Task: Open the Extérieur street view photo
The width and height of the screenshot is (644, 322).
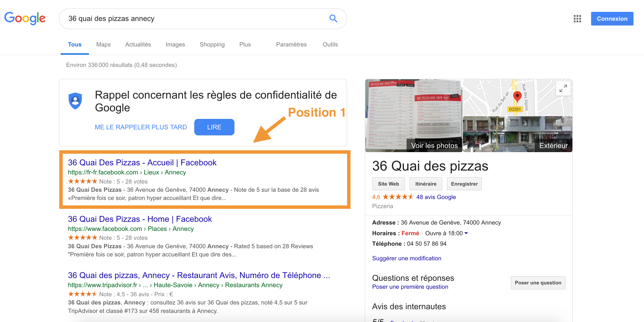Action: (x=517, y=134)
